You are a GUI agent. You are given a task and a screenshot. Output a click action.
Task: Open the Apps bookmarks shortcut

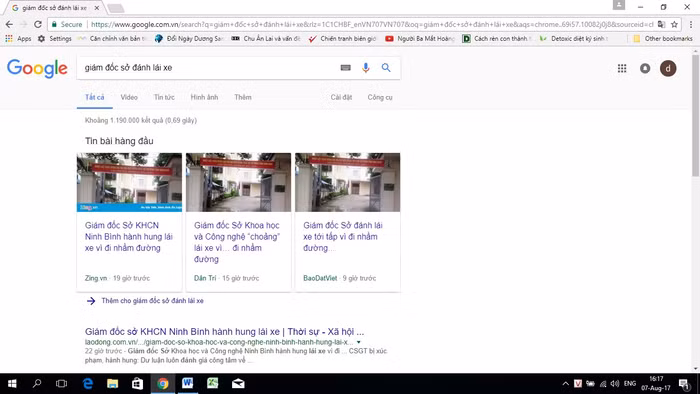[18, 39]
